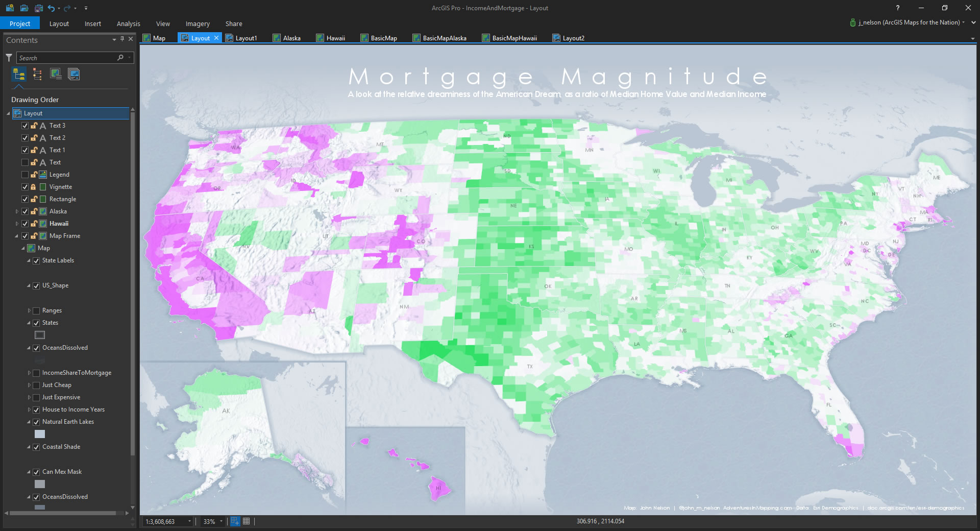The width and height of the screenshot is (980, 531).
Task: Click the States layer outline symbol swatch
Action: [40, 335]
